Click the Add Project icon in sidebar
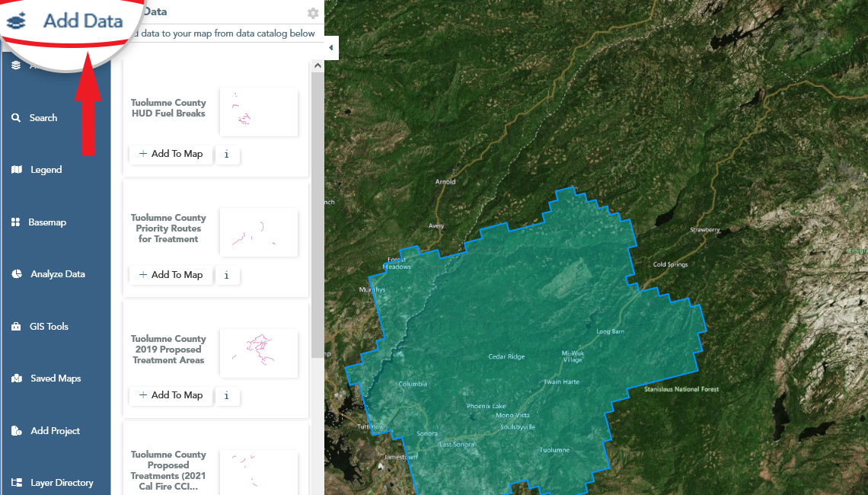The height and width of the screenshot is (495, 868). (17, 431)
